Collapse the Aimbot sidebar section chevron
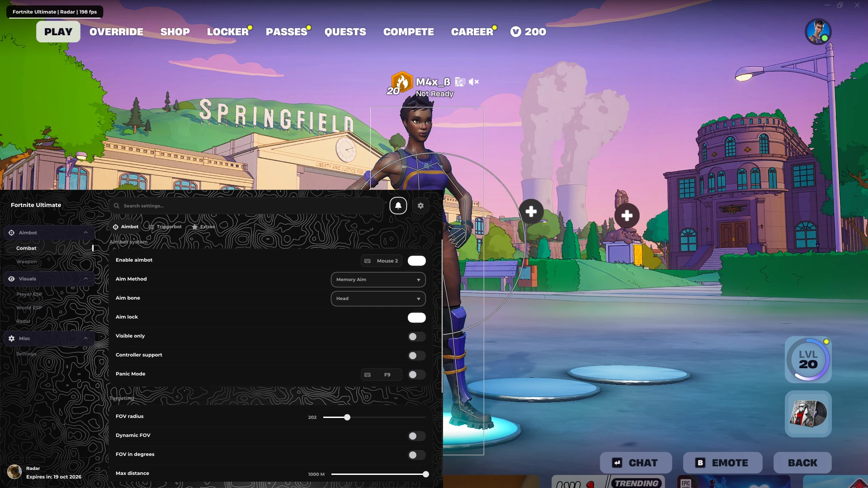Viewport: 868px width, 488px height. [x=86, y=233]
